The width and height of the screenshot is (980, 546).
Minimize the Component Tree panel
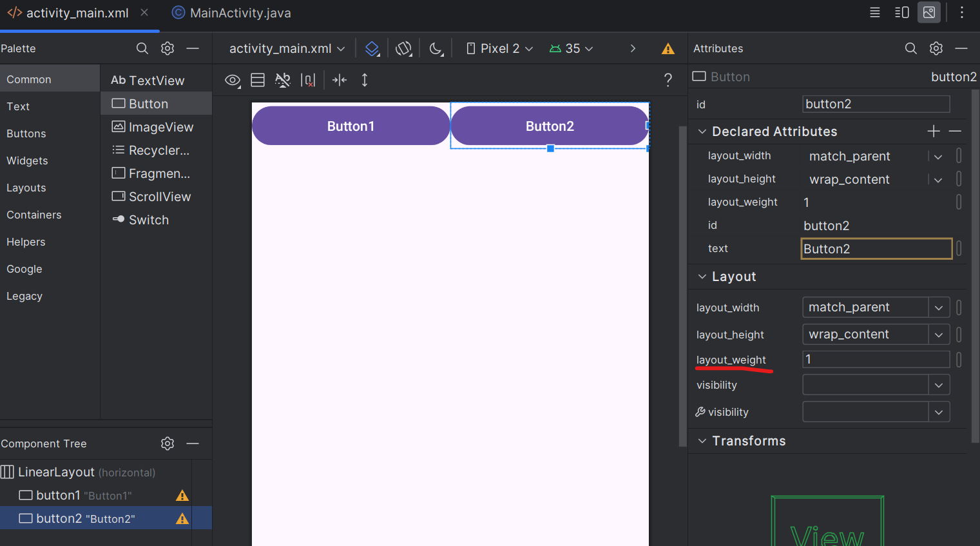click(193, 444)
